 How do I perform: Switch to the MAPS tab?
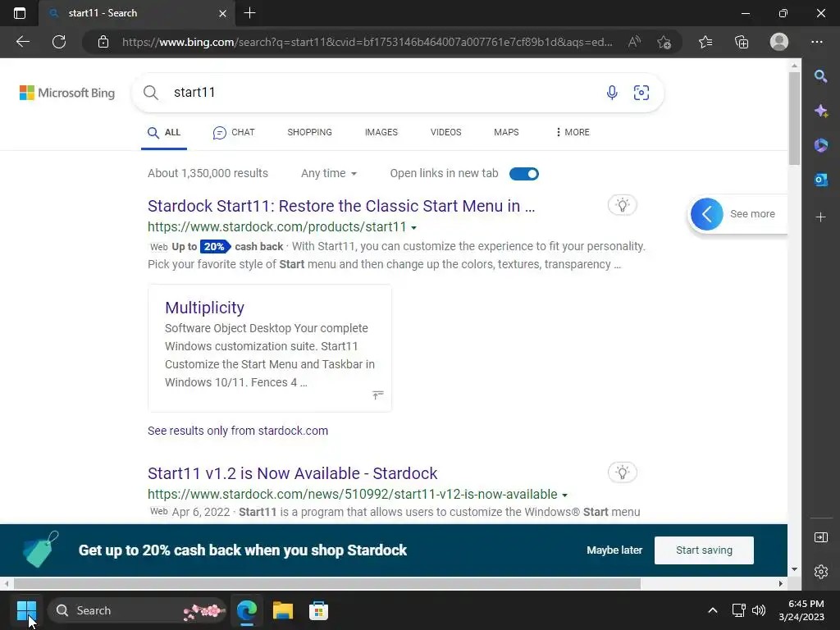(506, 132)
